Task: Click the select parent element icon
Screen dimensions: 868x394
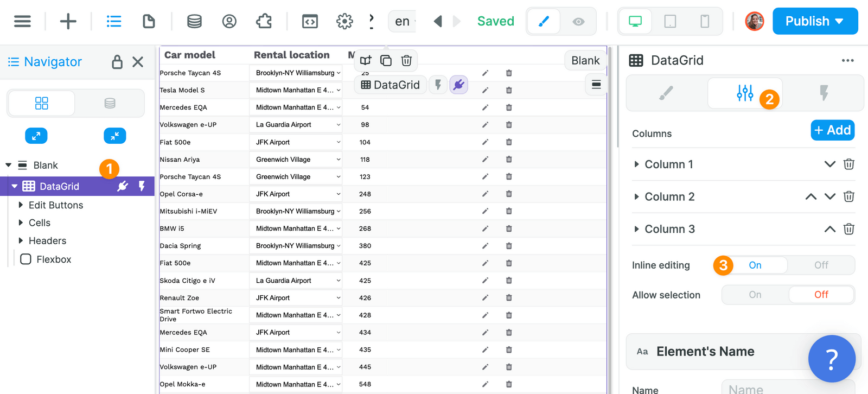Action: click(x=366, y=60)
